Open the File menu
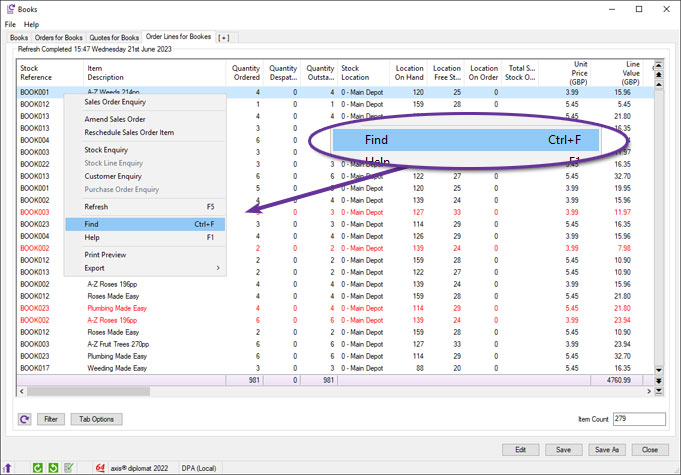Screen dimensions: 681x475 10,24
